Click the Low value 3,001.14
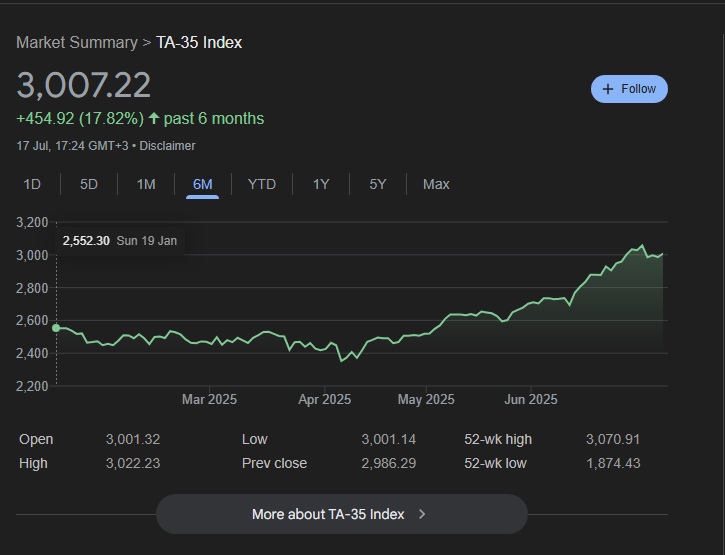Screen dimensions: 725x555 388,439
